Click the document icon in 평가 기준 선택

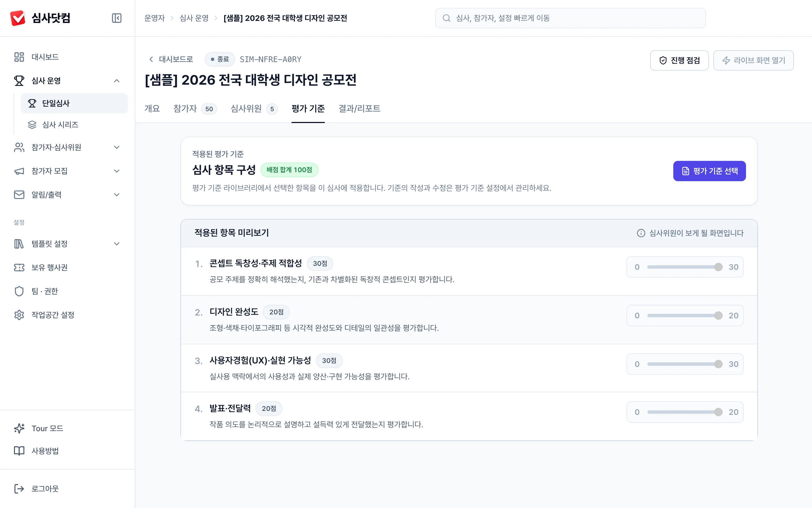(685, 171)
